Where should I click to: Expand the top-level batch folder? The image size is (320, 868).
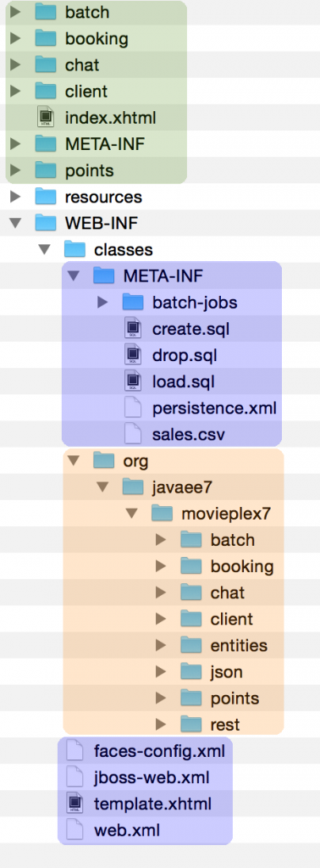coord(15,12)
